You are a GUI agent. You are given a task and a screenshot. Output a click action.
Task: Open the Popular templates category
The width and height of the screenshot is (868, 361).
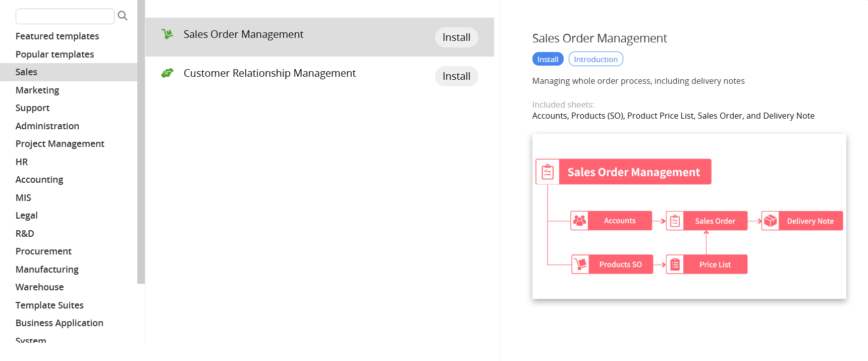(55, 54)
